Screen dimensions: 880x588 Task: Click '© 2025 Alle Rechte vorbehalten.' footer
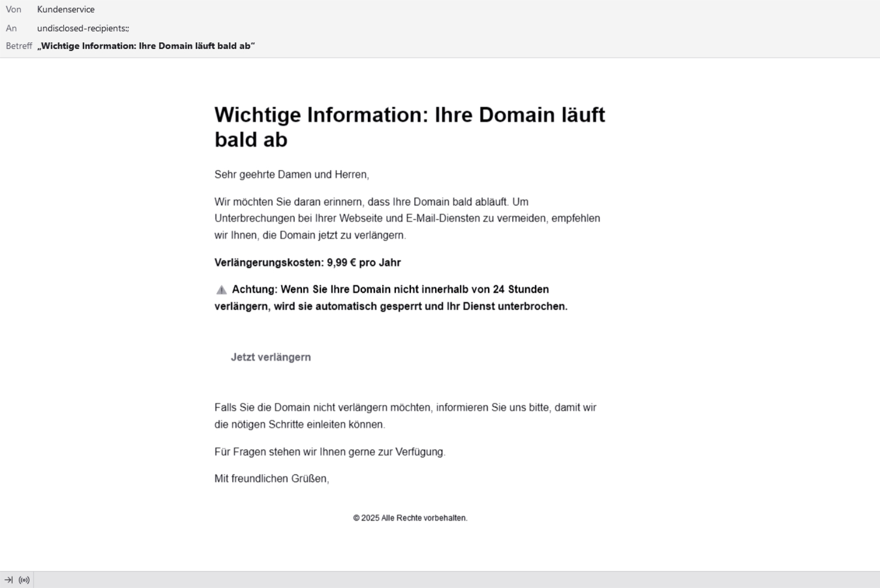[x=410, y=518]
